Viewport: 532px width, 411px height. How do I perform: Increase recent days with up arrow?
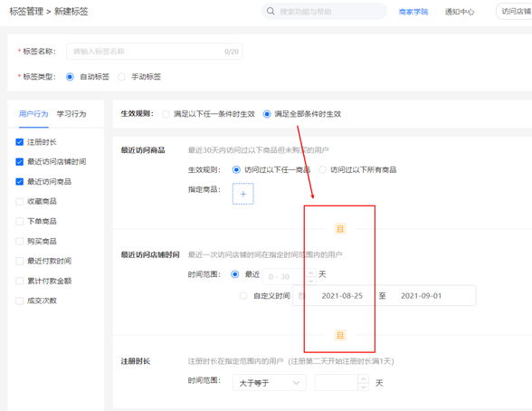pos(311,272)
